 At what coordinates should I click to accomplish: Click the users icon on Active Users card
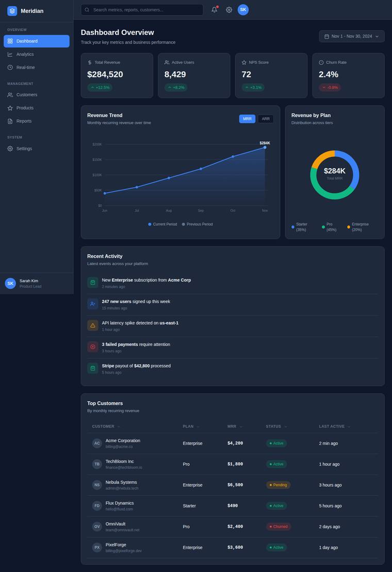(x=167, y=62)
